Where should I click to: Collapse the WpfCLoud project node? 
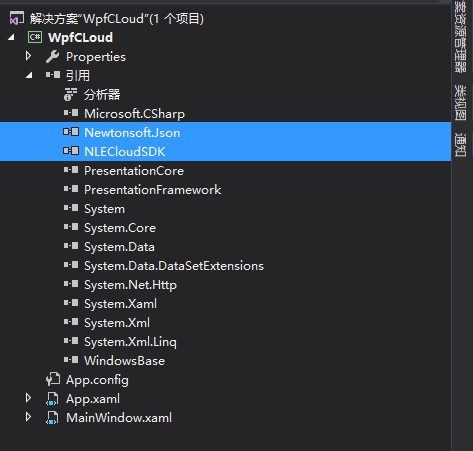pyautogui.click(x=11, y=37)
